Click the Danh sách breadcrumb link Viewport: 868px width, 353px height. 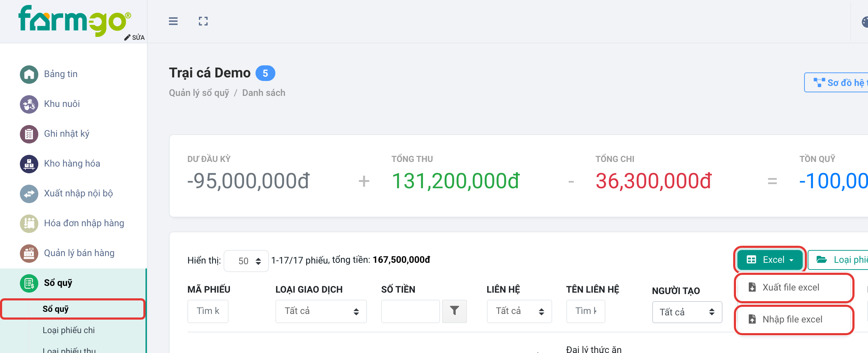(264, 93)
